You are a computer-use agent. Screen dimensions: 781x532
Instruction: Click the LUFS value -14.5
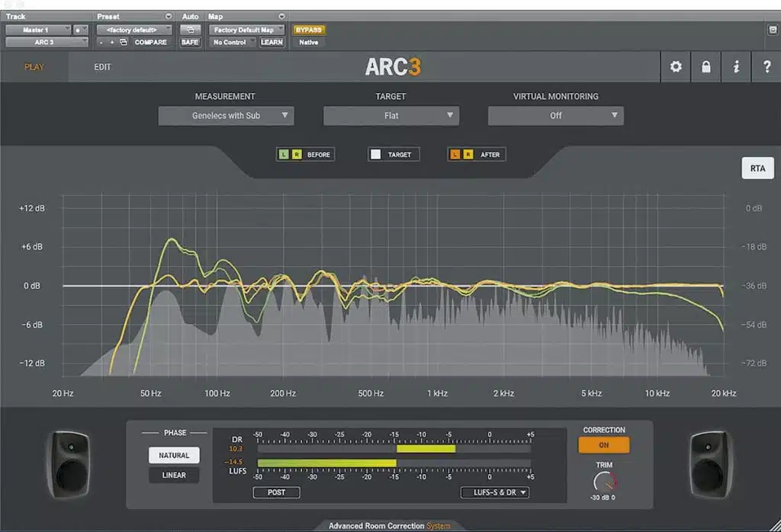point(233,462)
